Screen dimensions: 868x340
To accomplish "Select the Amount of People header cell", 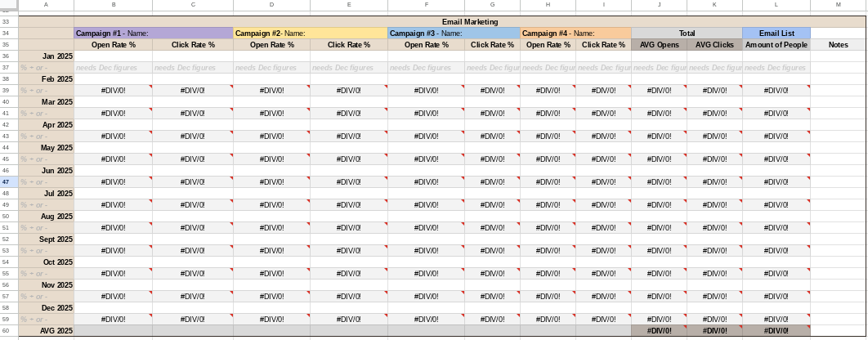I will click(776, 45).
